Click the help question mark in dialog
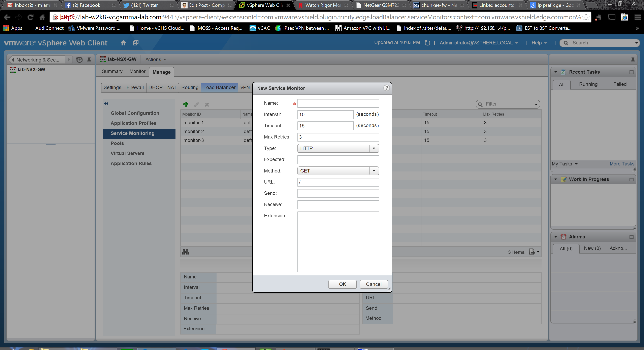Screen dimensions: 644x350 pos(386,88)
